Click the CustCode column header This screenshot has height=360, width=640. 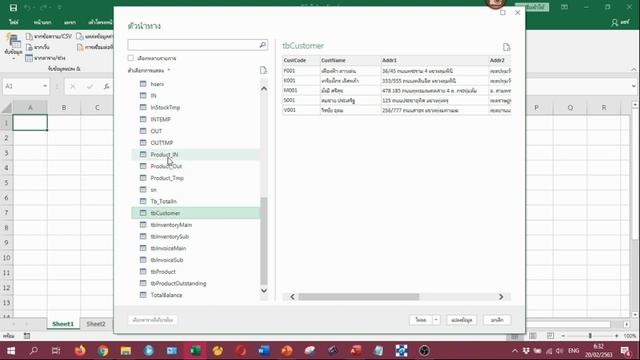coord(301,60)
